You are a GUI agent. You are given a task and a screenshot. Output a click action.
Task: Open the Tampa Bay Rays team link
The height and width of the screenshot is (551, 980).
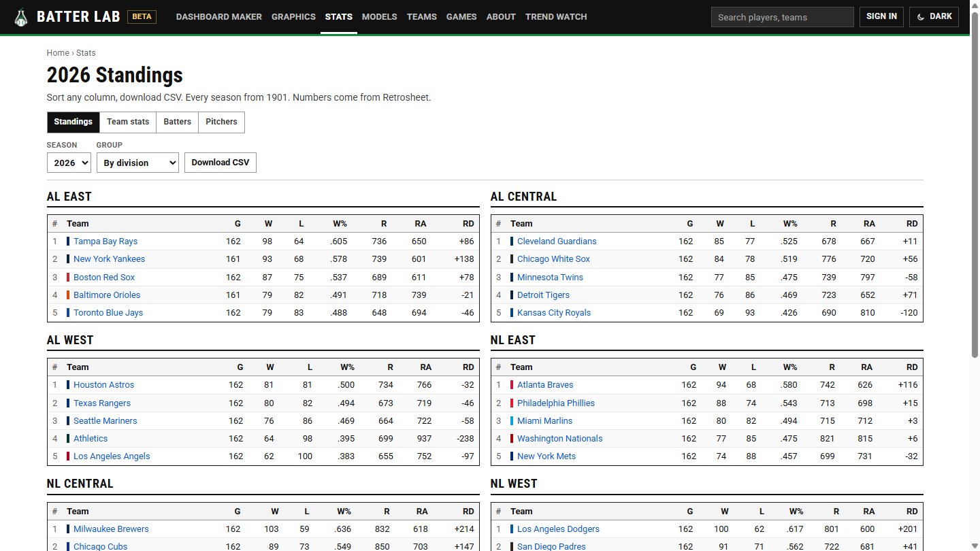click(x=105, y=241)
